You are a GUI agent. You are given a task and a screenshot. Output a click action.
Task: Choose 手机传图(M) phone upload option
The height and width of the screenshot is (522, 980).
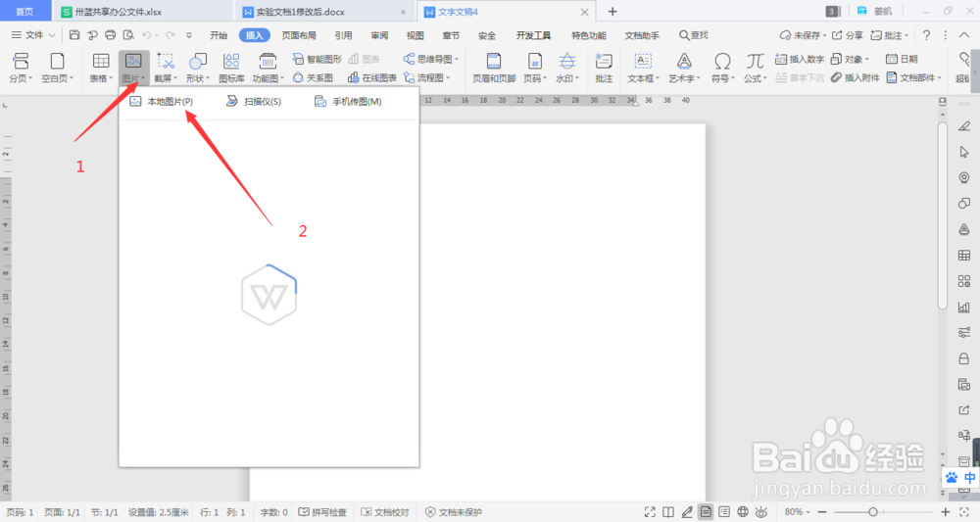pos(348,101)
